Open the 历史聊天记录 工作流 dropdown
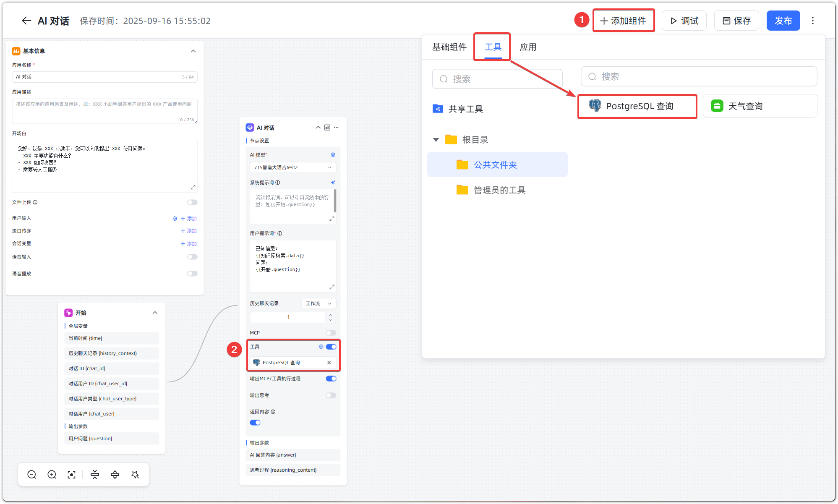This screenshot has width=838, height=504. 318,303
